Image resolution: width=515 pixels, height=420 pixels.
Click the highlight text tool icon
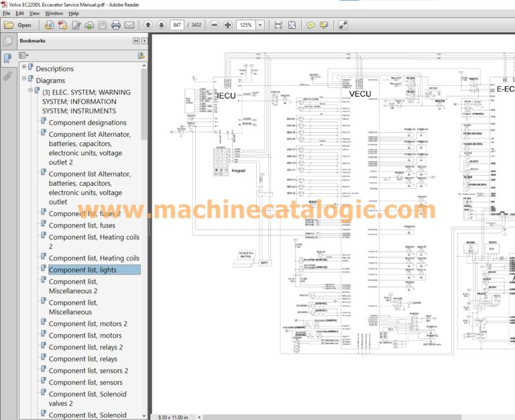[324, 25]
